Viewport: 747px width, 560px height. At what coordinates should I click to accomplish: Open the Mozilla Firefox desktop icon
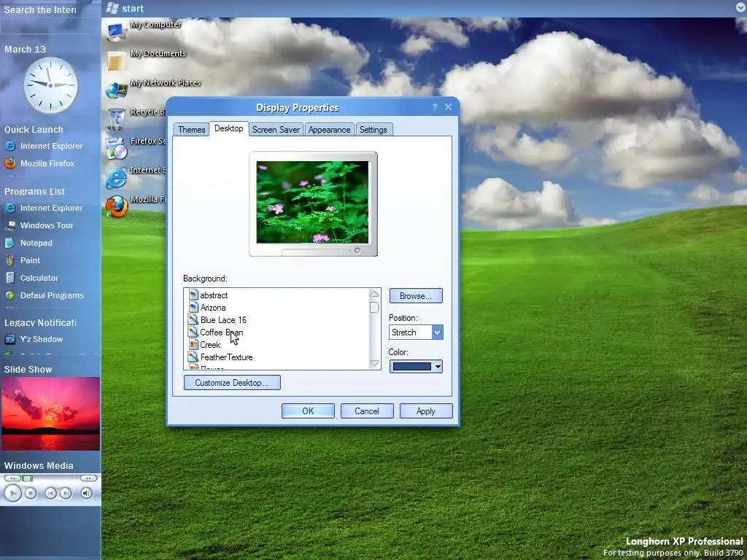(x=116, y=206)
